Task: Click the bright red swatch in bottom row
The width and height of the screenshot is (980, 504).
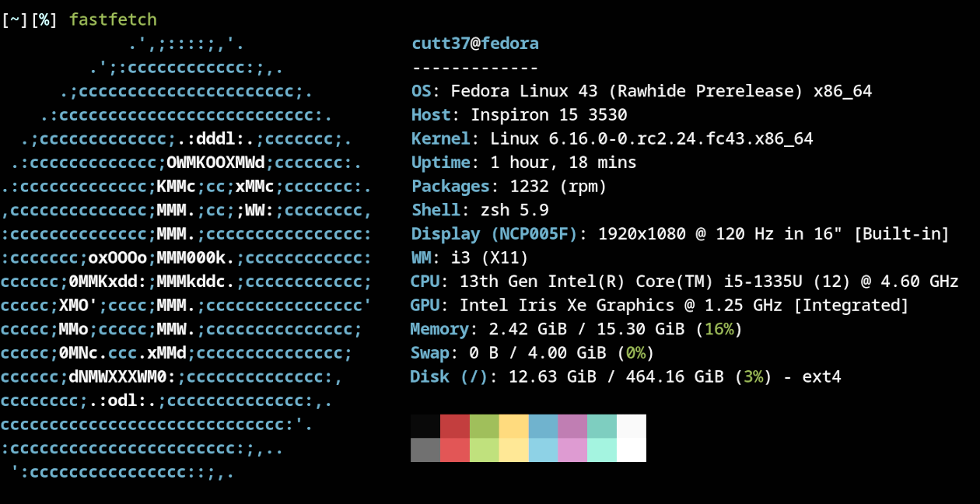Action: tap(455, 450)
